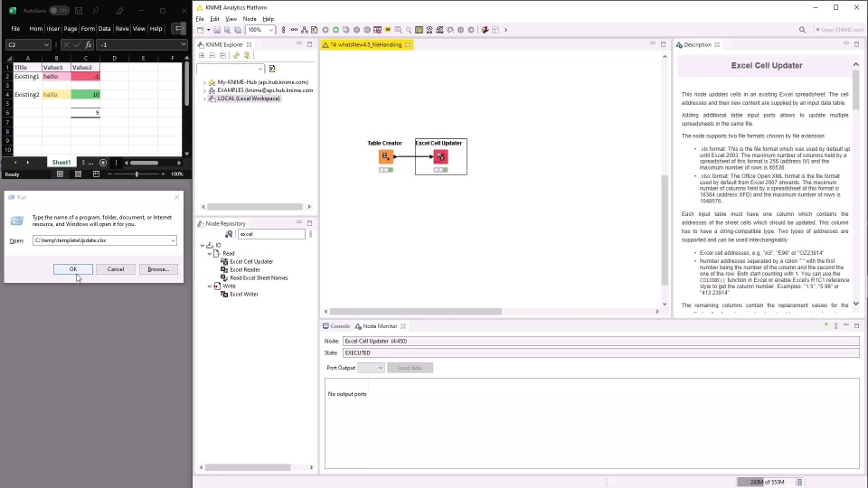Screen dimensions: 868x488
Task: Open Excel Help ribbon tab
Action: (156, 29)
